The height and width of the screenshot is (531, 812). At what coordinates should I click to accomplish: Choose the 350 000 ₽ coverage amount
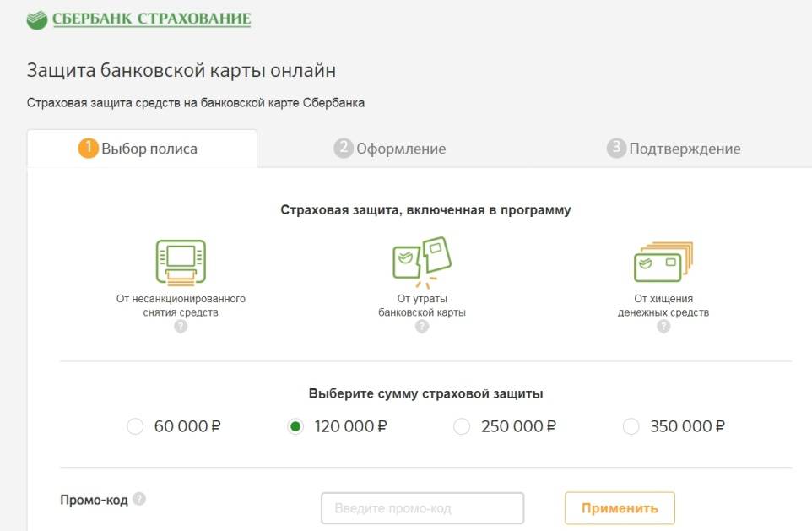pyautogui.click(x=631, y=427)
